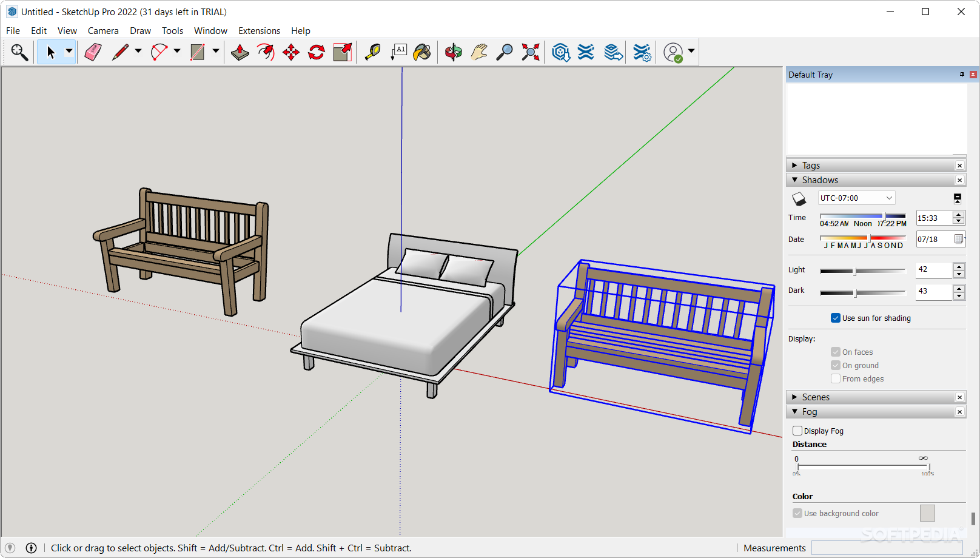Open the Extensions menu
This screenshot has width=980, height=558.
(x=259, y=30)
